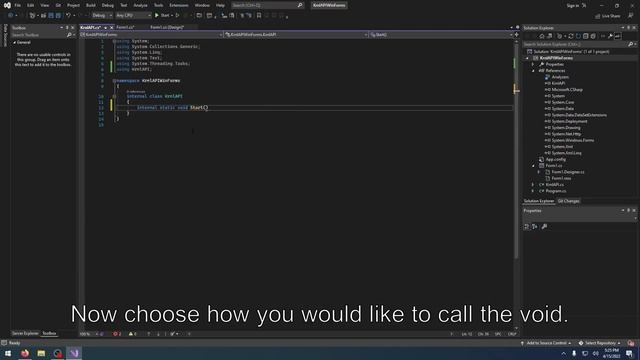640x360 pixels.
Task: Click the Home icon in Solution Explorer
Action: coord(542,36)
